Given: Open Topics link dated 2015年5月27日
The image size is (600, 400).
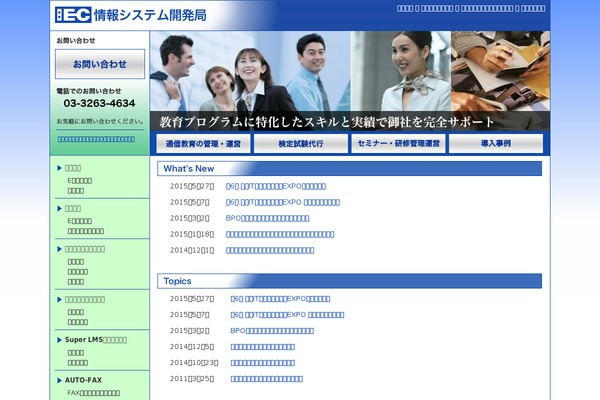Looking at the screenshot, I should point(280,299).
